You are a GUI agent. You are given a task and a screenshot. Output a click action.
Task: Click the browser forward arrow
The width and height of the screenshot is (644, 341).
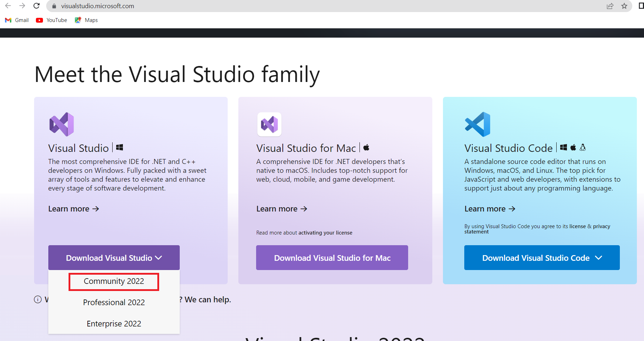pos(22,6)
